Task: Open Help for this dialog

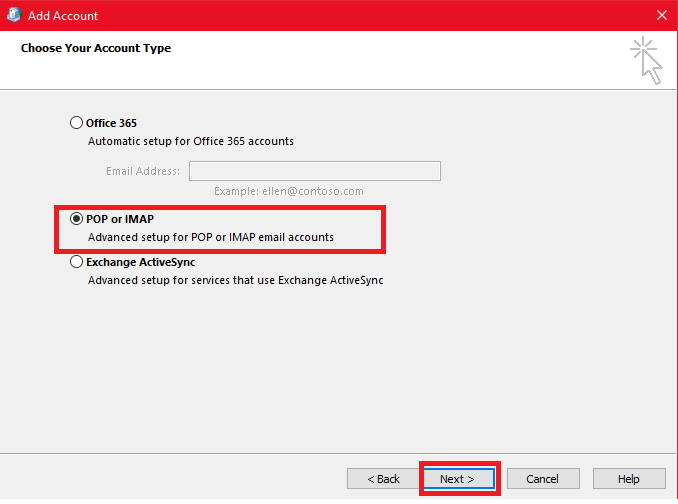Action: tap(629, 479)
